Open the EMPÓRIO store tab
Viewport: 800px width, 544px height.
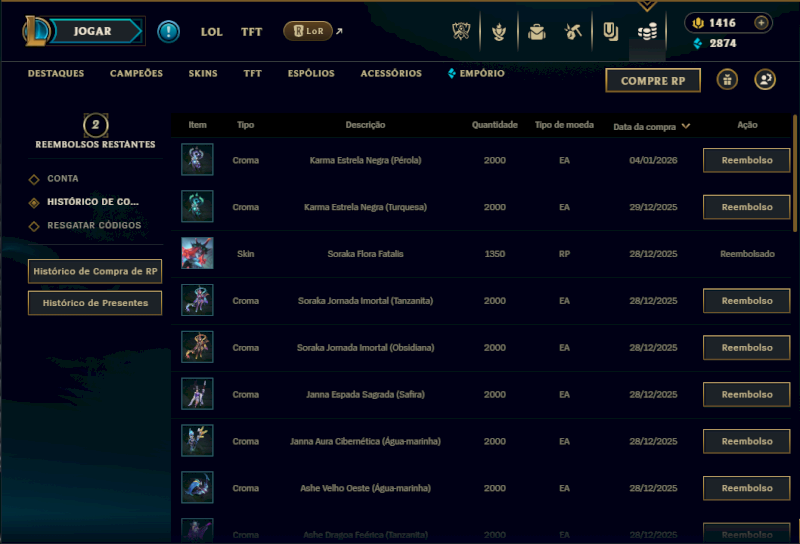tap(477, 73)
